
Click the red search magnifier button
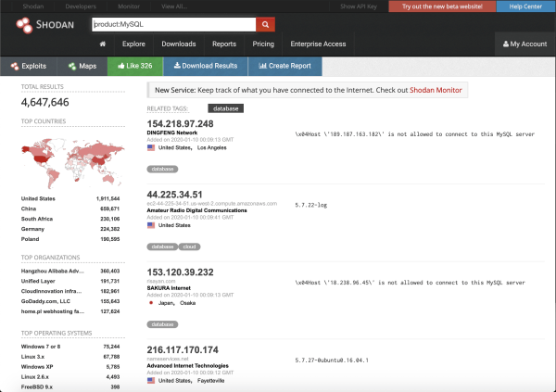tap(265, 24)
